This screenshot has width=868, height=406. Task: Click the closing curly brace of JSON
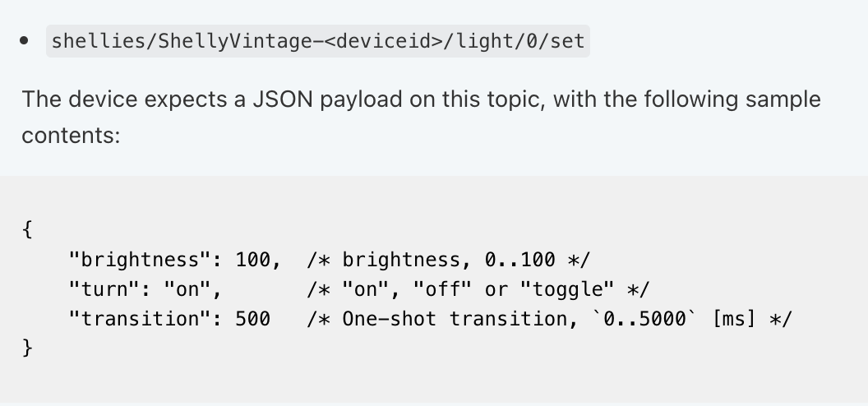[x=27, y=348]
